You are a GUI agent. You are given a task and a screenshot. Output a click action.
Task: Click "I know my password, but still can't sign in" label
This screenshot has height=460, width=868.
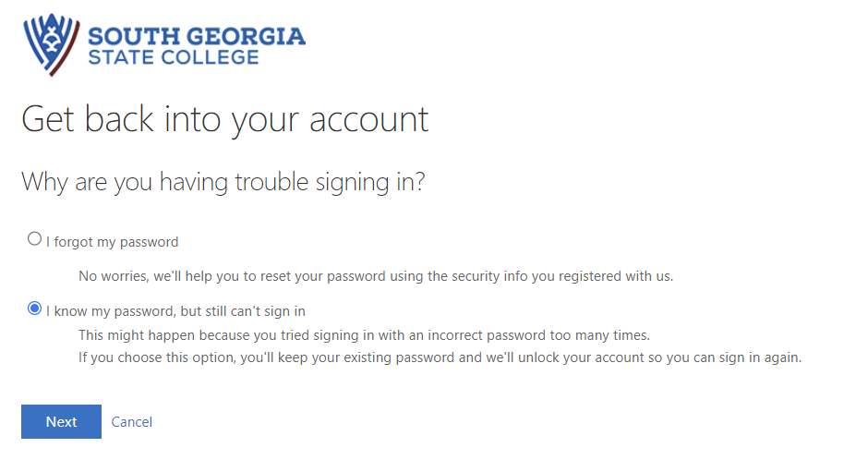[x=175, y=311]
